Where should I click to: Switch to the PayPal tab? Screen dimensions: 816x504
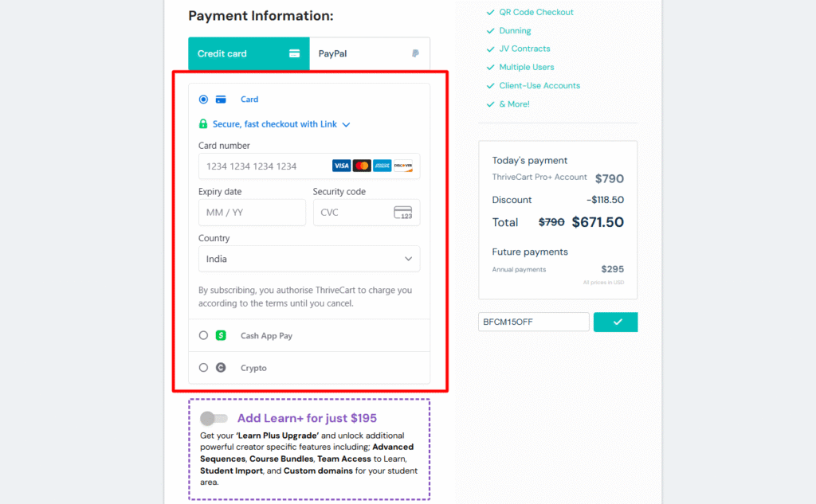(x=370, y=54)
